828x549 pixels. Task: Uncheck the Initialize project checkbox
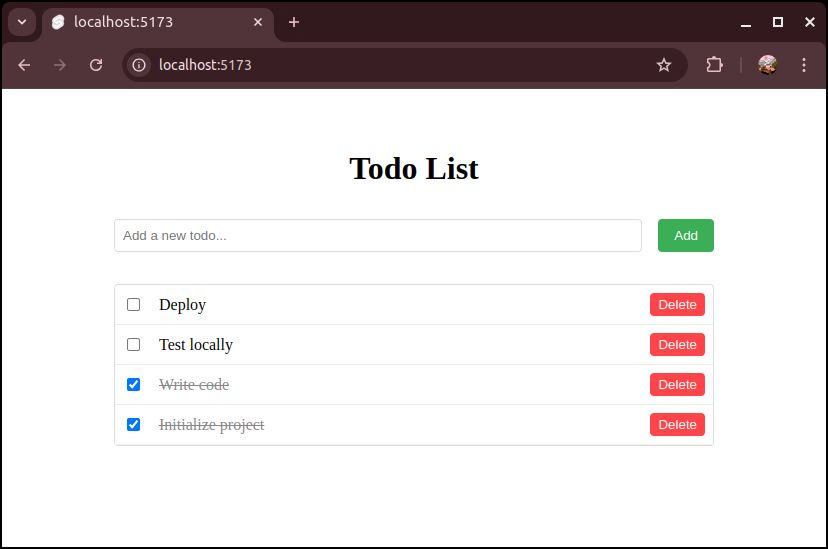[x=134, y=425]
